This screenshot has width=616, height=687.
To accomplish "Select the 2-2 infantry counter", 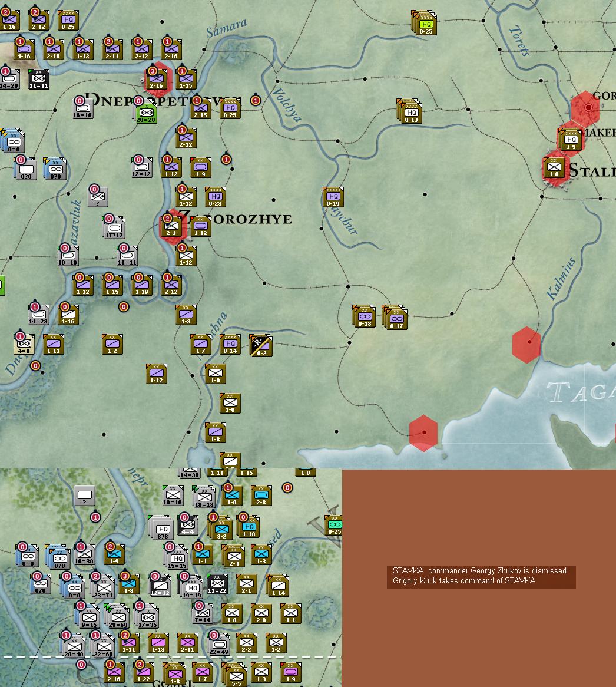I will 247,643.
